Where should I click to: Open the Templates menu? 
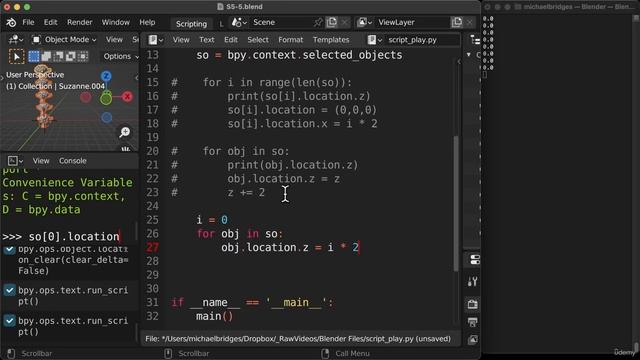click(x=331, y=40)
